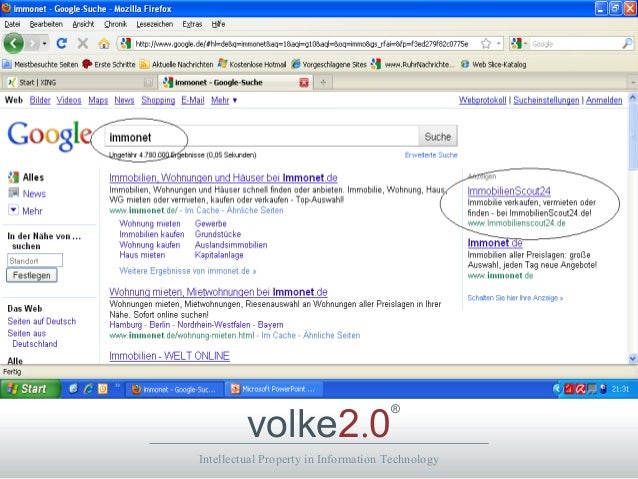This screenshot has height=479, width=638.
Task: Close the immonet Google-Suche tab
Action: pos(304,83)
